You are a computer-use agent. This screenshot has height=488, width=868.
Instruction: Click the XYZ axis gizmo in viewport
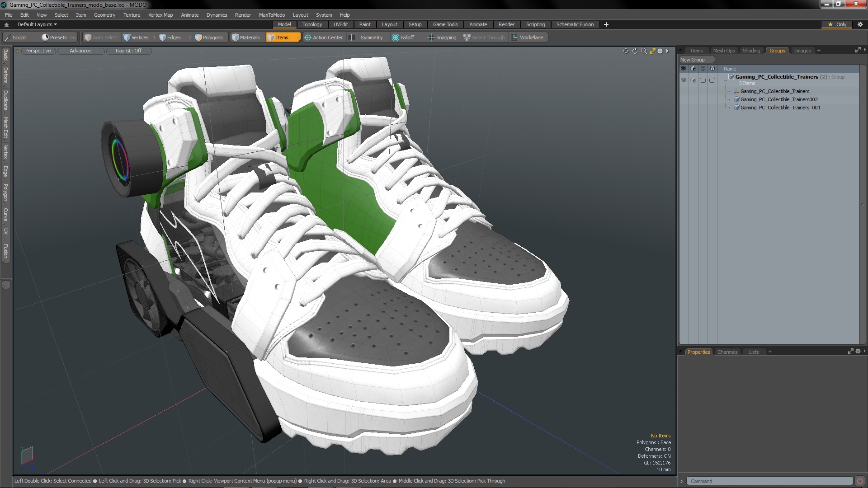click(x=27, y=458)
